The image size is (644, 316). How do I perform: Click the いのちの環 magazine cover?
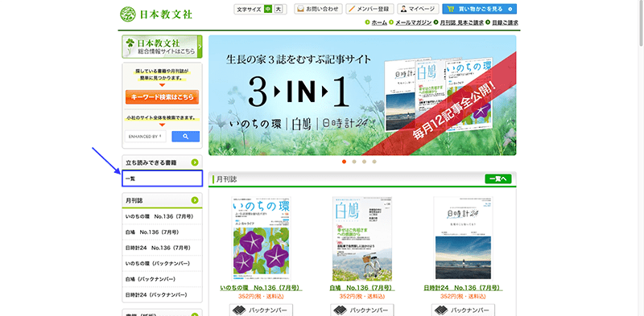(261, 239)
